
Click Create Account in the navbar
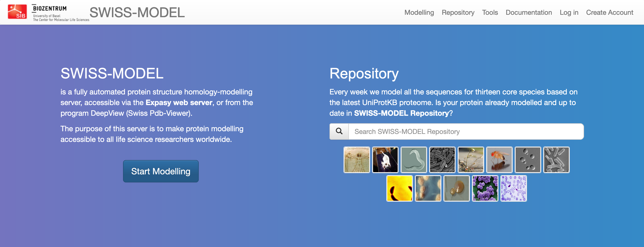click(x=609, y=13)
